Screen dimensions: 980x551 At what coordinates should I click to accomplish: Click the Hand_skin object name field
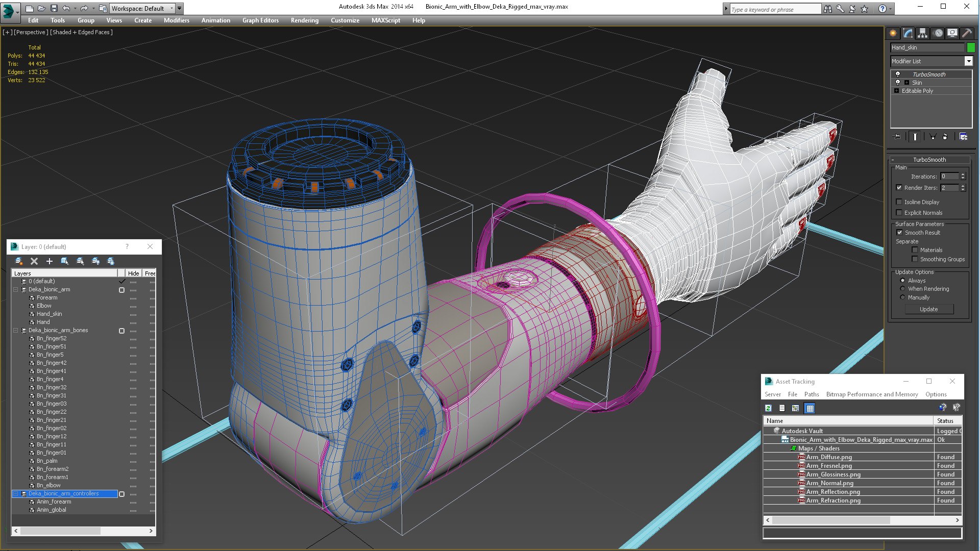(927, 47)
